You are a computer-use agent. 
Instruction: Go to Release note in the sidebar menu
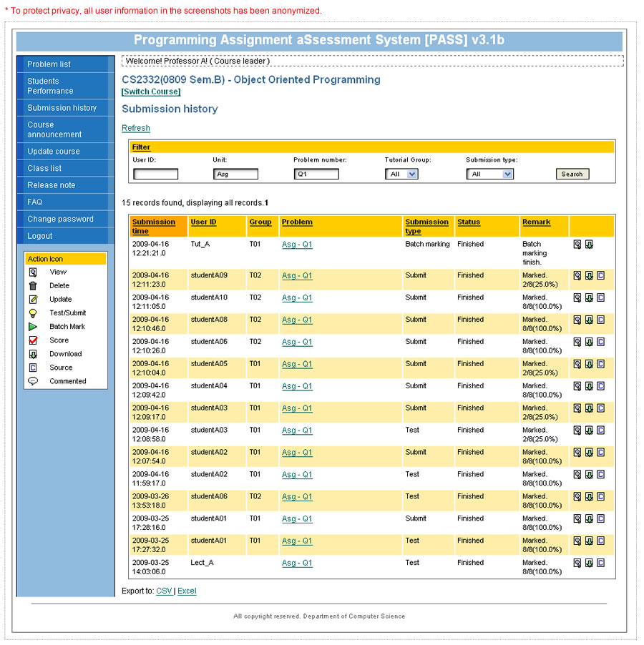tap(51, 185)
